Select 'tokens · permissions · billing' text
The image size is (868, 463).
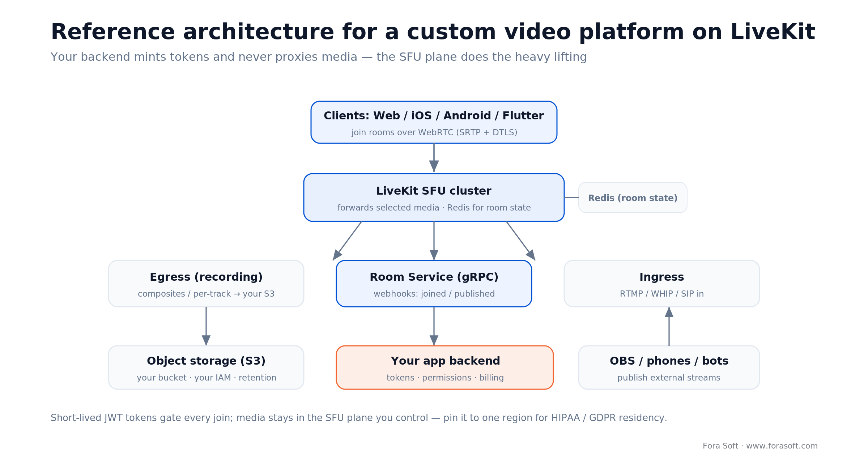point(445,378)
